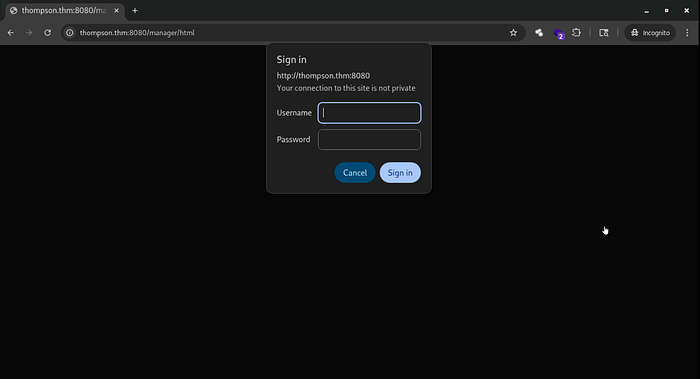Go back to the previous page
Viewport: 700px width, 379px height.
point(11,33)
